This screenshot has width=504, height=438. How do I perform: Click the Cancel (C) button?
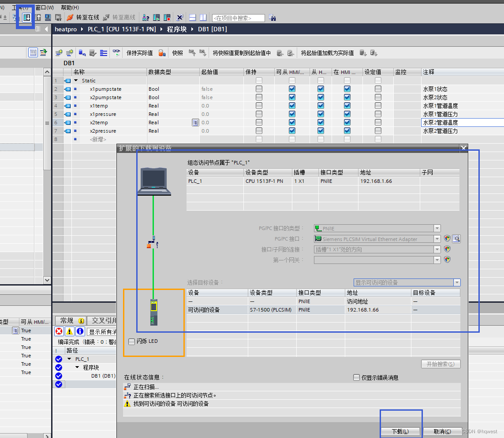coord(442,431)
